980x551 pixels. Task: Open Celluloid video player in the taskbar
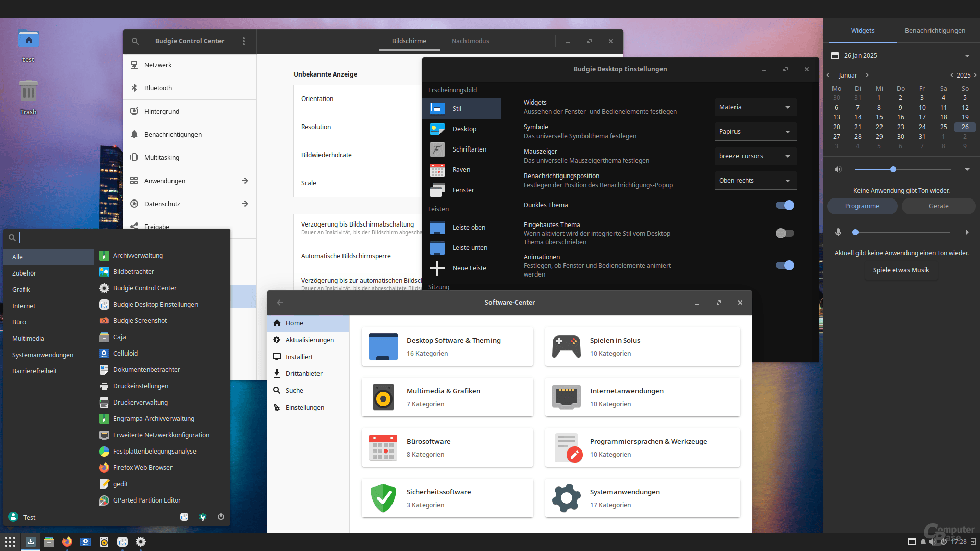pyautogui.click(x=86, y=542)
